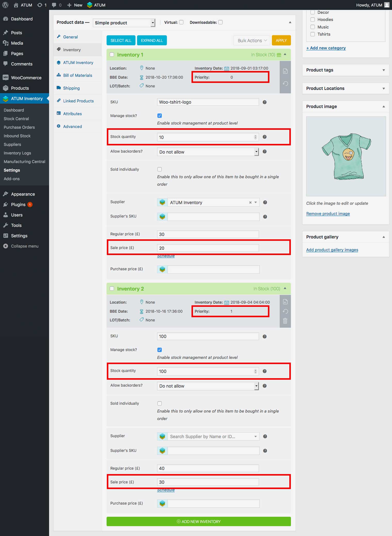Click the Remove product image link

click(x=328, y=214)
